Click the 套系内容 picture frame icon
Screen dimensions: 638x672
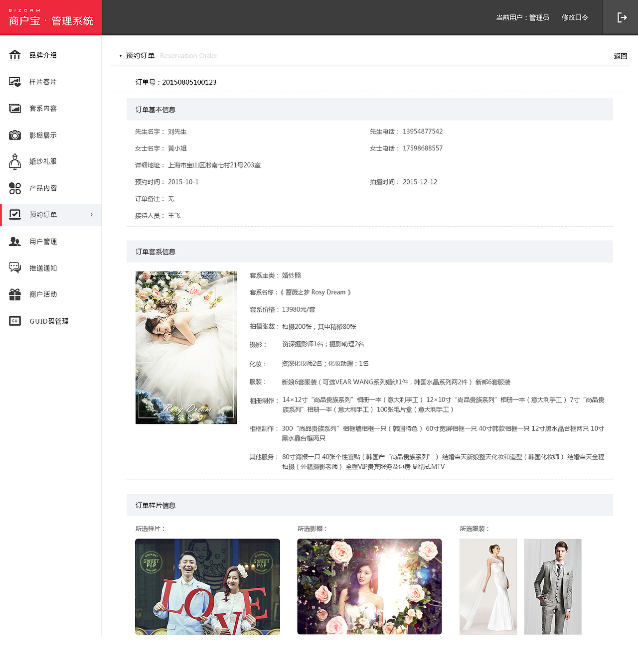(x=15, y=109)
